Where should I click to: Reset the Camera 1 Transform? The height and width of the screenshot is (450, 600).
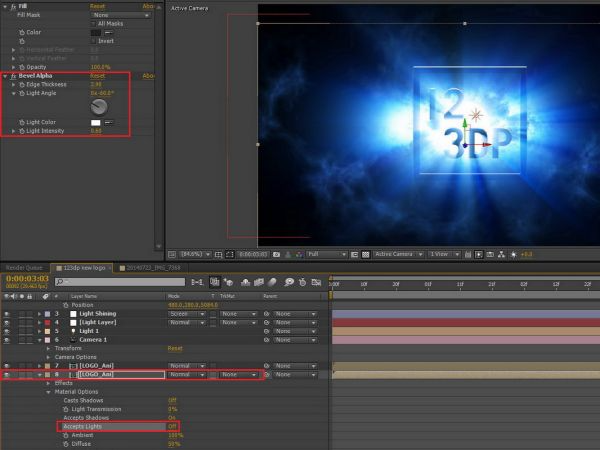(x=175, y=349)
